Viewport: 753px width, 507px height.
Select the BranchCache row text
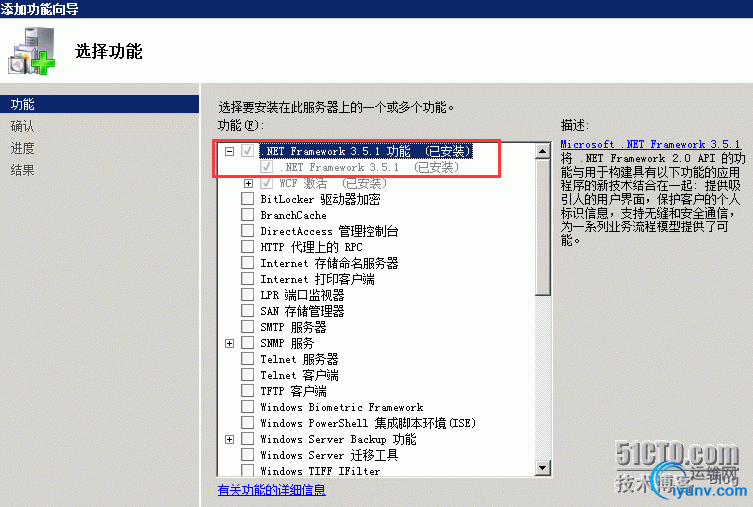(293, 215)
